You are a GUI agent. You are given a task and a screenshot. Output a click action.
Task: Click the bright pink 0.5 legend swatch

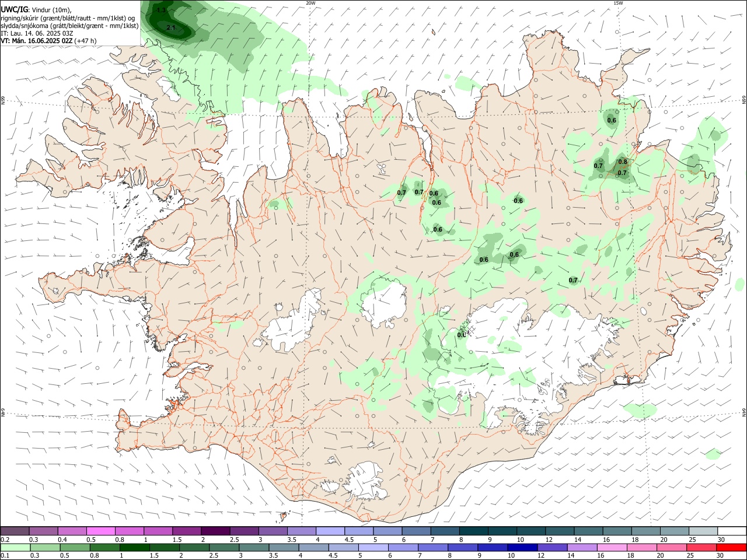100,531
